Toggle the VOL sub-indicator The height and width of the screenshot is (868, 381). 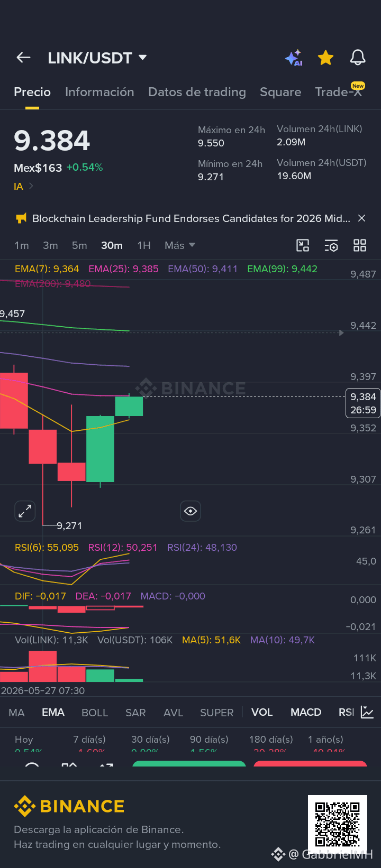[x=262, y=713]
